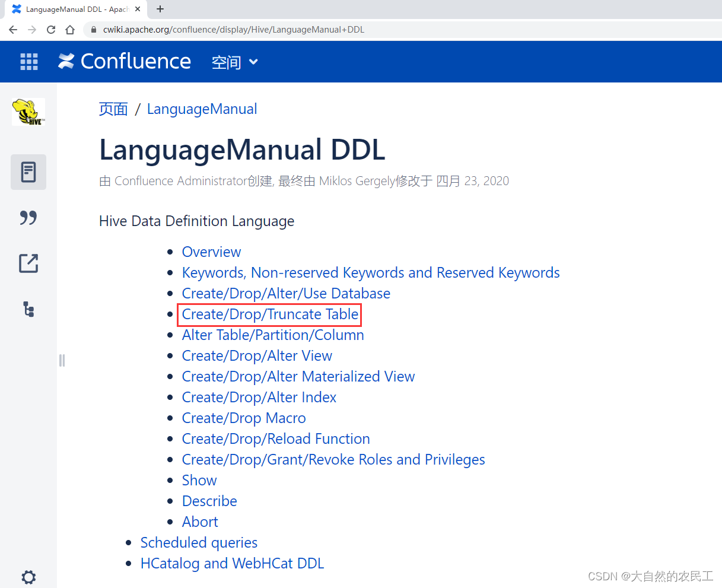
Task: Open the Create/Drop/Alter Index link
Action: coord(259,397)
